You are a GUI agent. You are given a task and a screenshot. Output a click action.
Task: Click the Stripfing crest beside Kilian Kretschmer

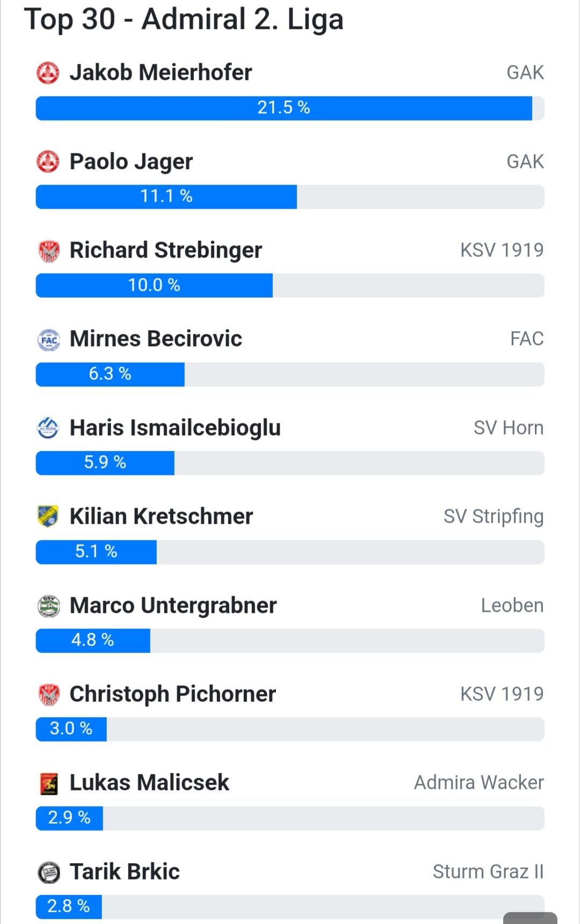(48, 517)
